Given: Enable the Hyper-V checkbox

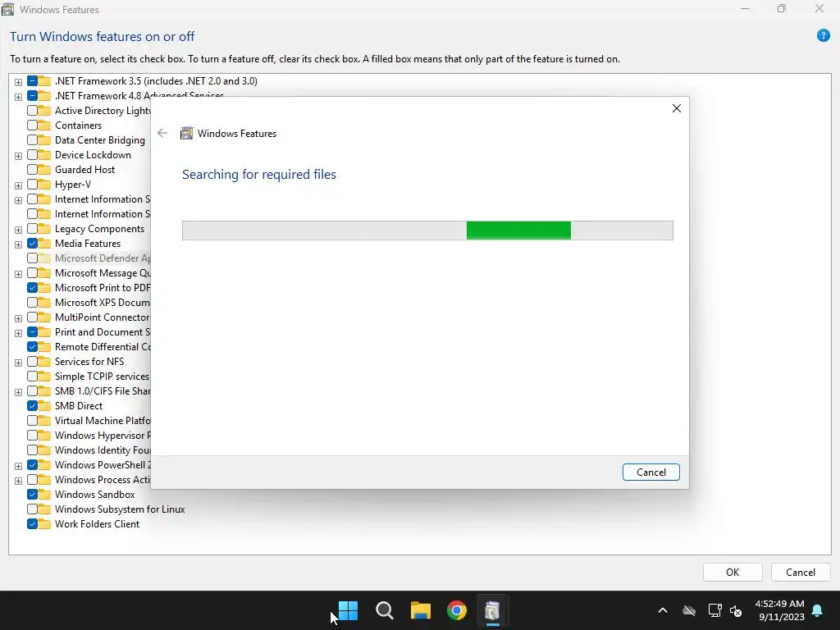Looking at the screenshot, I should tap(32, 185).
